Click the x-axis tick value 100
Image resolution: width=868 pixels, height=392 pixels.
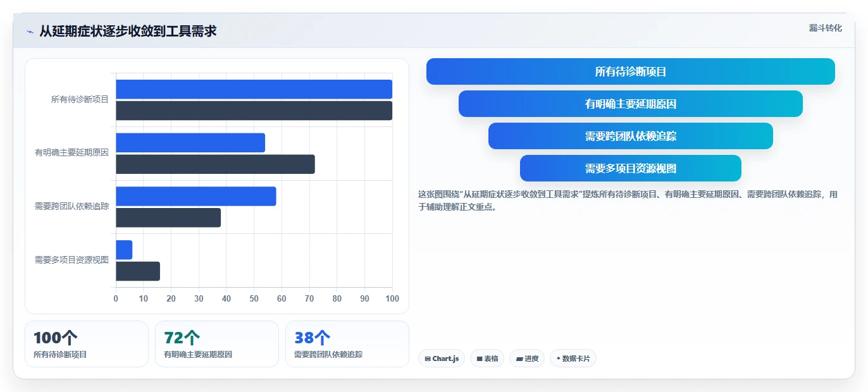point(392,298)
